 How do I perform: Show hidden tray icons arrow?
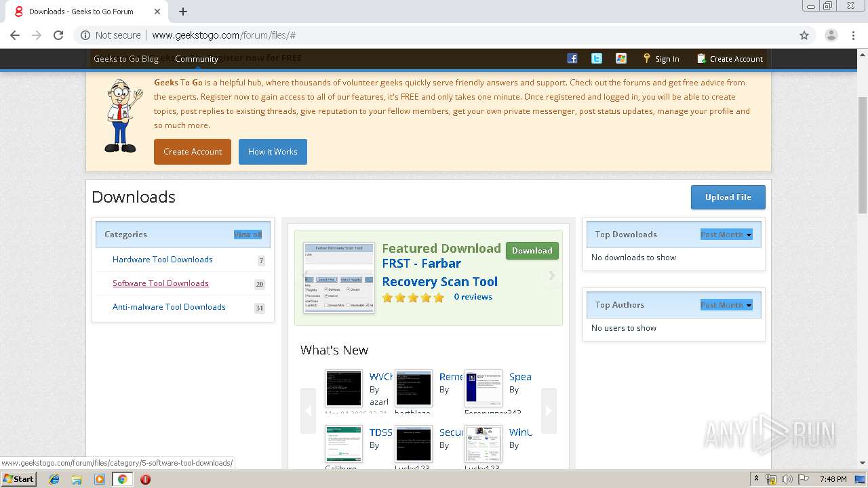[756, 479]
